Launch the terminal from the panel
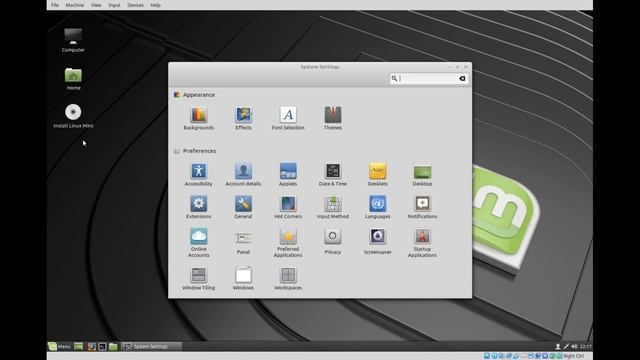640x360 pixels. [102, 347]
